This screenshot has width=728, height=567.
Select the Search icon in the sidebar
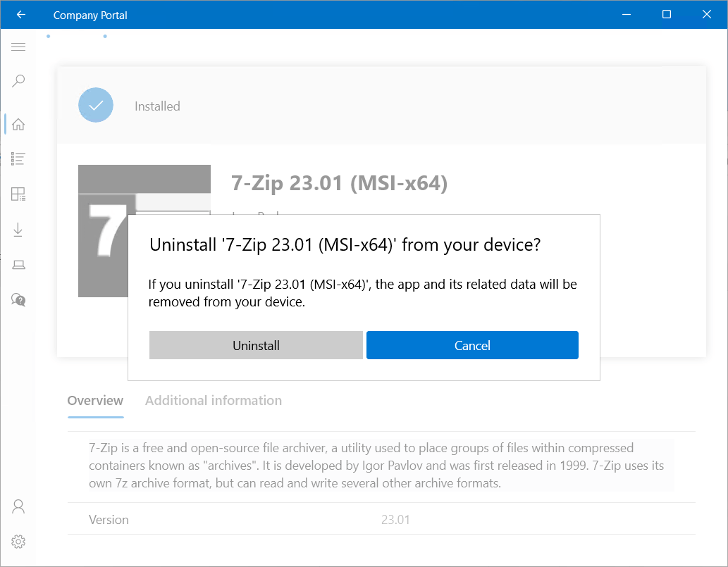tap(18, 81)
